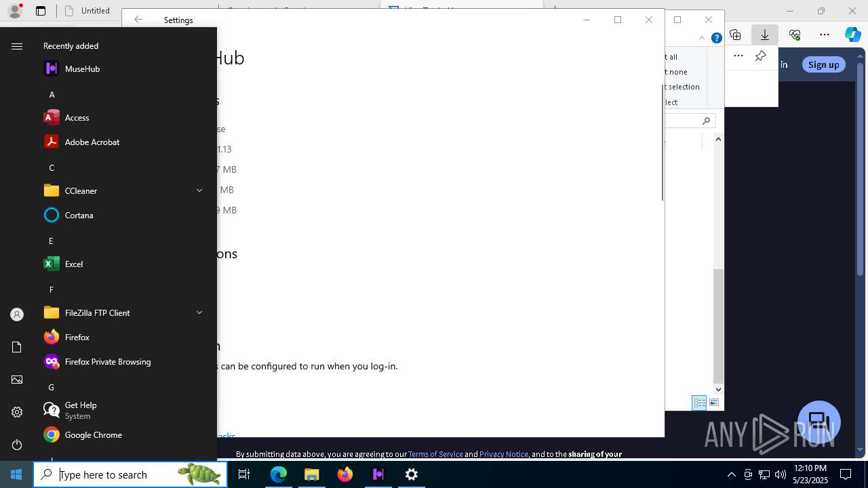The image size is (868, 488).
Task: Open the Power options in Start menu
Action: (17, 445)
